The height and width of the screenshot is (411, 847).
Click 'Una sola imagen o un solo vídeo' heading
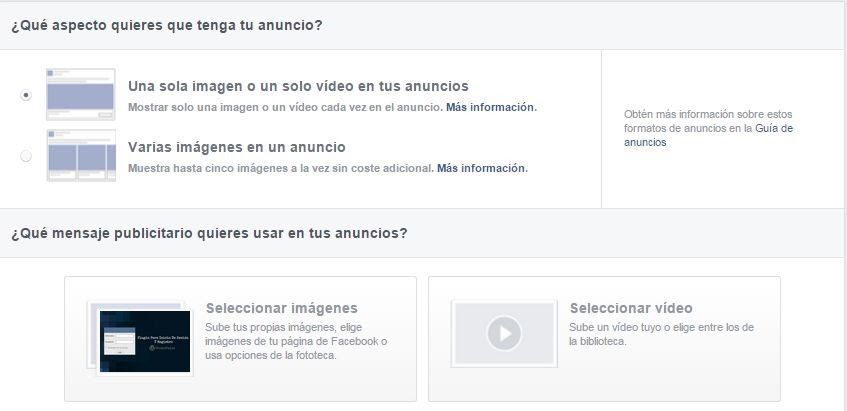(298, 86)
